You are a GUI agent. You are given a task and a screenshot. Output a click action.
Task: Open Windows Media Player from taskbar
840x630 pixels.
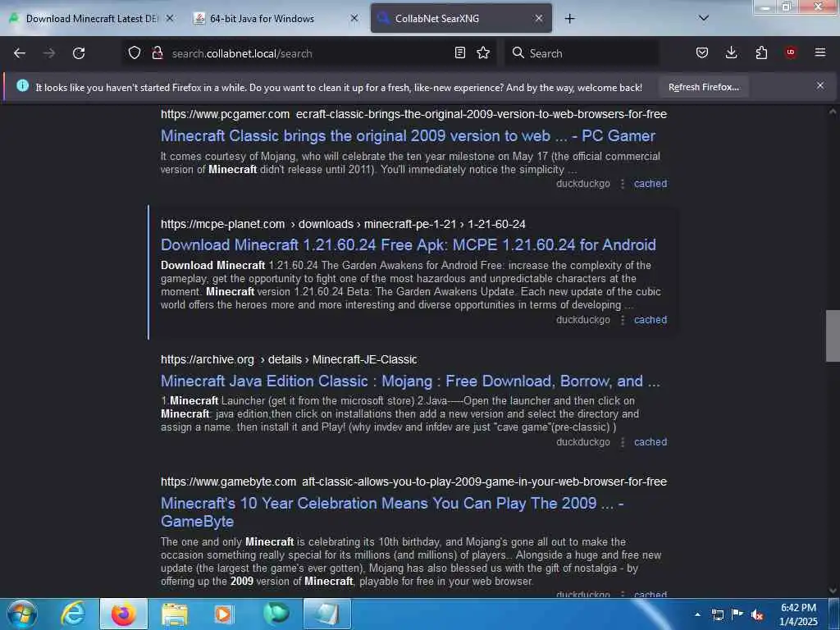pos(224,614)
